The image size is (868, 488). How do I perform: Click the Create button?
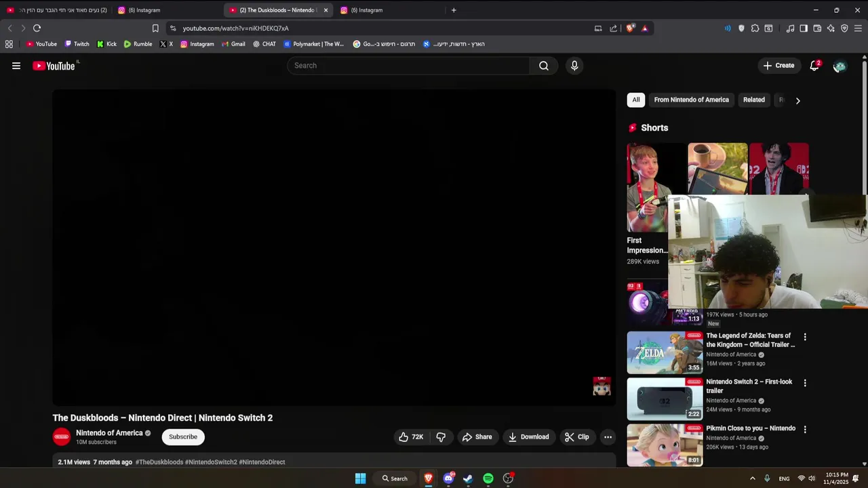(778, 66)
